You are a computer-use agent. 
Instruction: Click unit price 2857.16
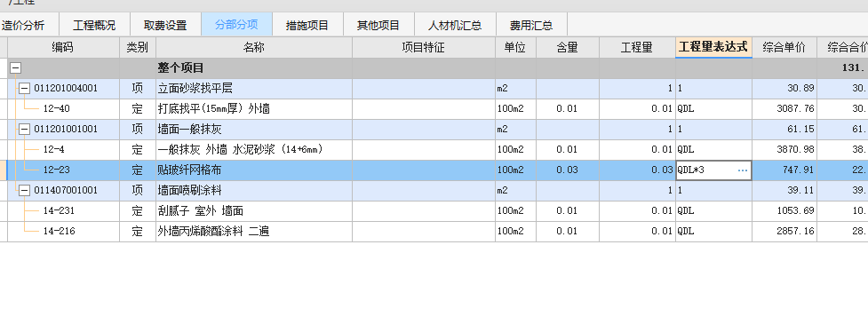[784, 232]
